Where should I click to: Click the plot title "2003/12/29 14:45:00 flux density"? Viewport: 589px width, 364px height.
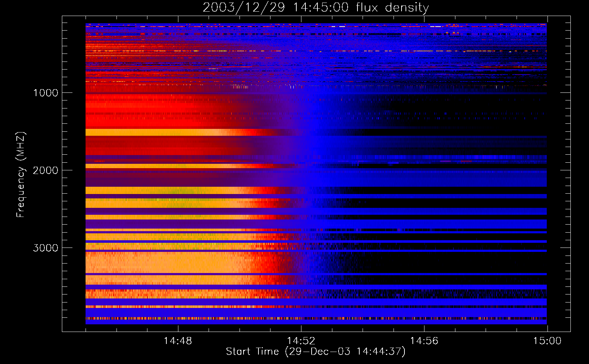point(316,8)
